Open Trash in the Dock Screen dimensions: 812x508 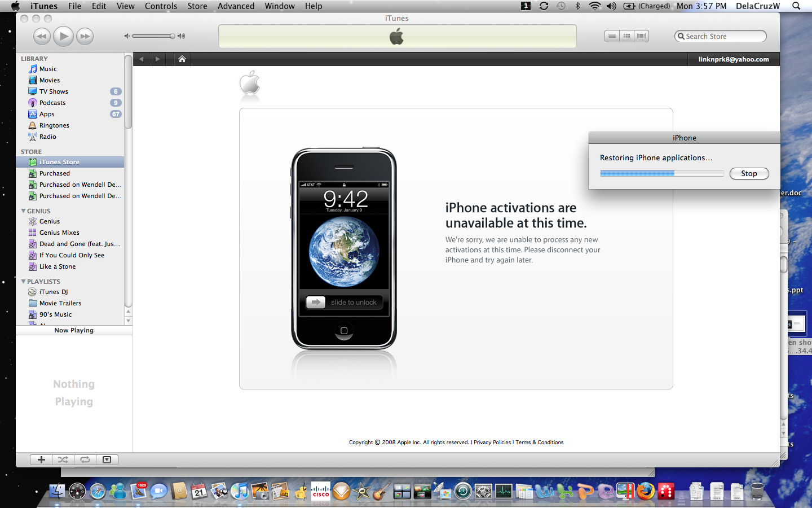[x=757, y=492]
